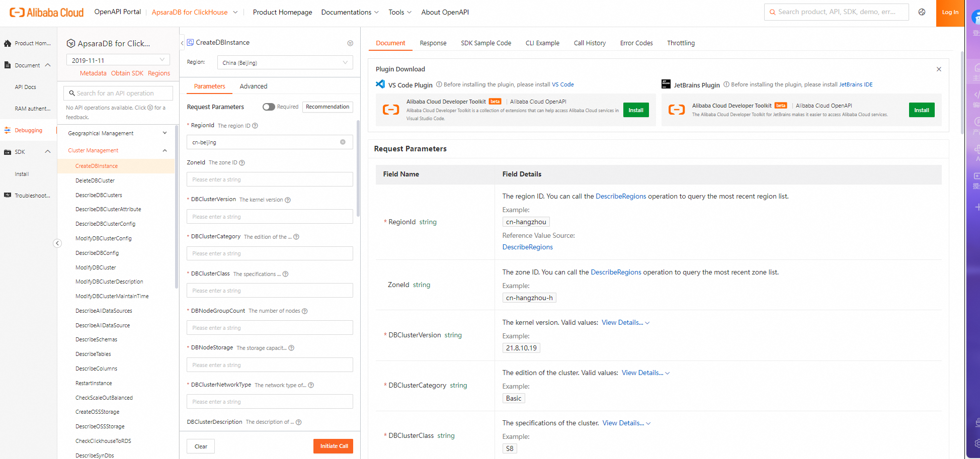Click the Initiate Call button

(x=334, y=446)
